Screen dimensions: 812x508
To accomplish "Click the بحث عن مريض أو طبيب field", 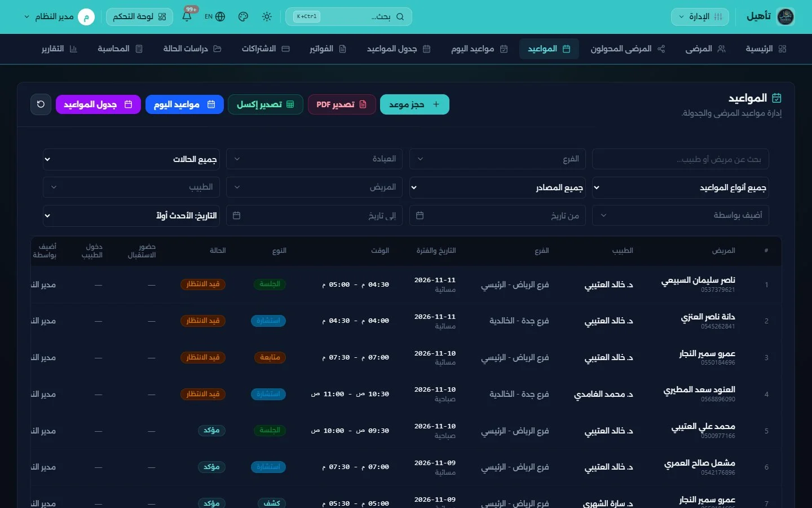I will pos(681,159).
